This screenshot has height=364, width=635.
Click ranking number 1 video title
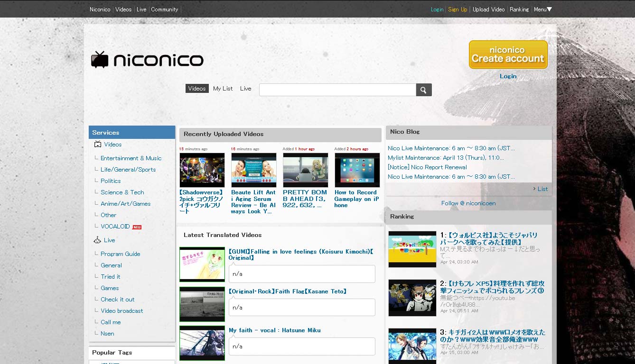pyautogui.click(x=489, y=238)
